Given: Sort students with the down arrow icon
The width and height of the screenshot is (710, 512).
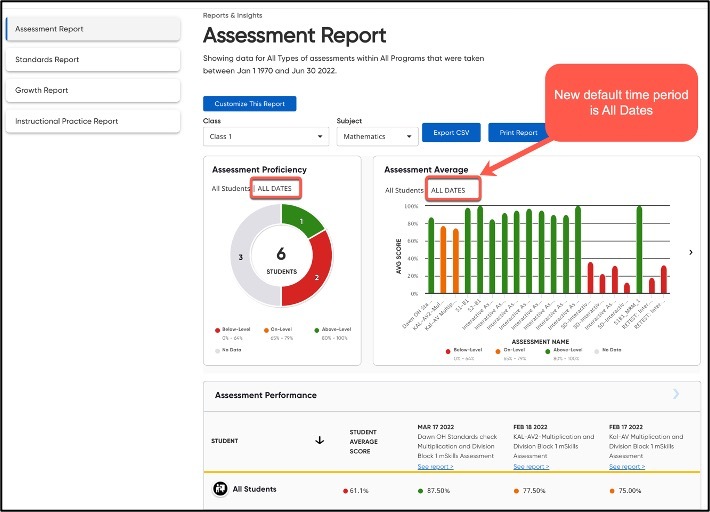Looking at the screenshot, I should (x=320, y=440).
